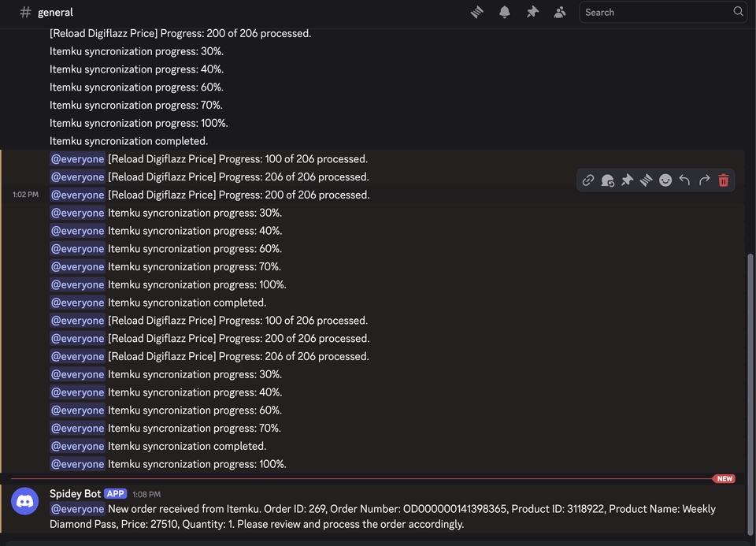Screen dimensions: 756x546
Task: Click the chat's vertical scrollbar thumb
Action: [750, 393]
